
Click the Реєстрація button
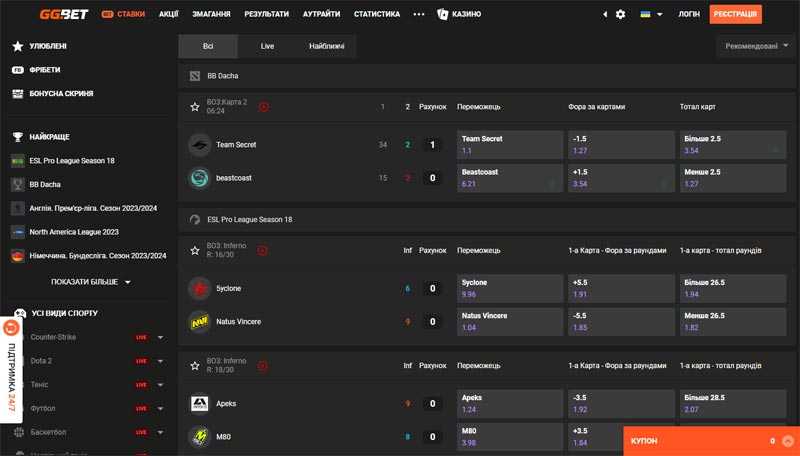735,14
